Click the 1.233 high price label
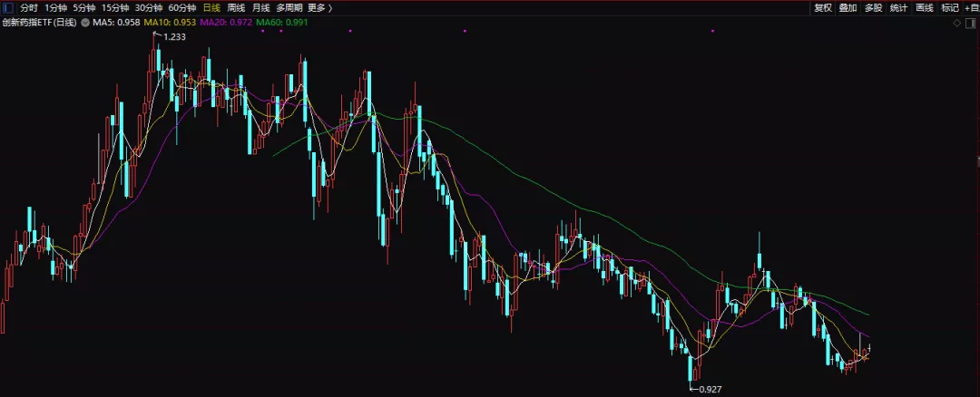Screen dimensions: 980x397 pos(174,37)
